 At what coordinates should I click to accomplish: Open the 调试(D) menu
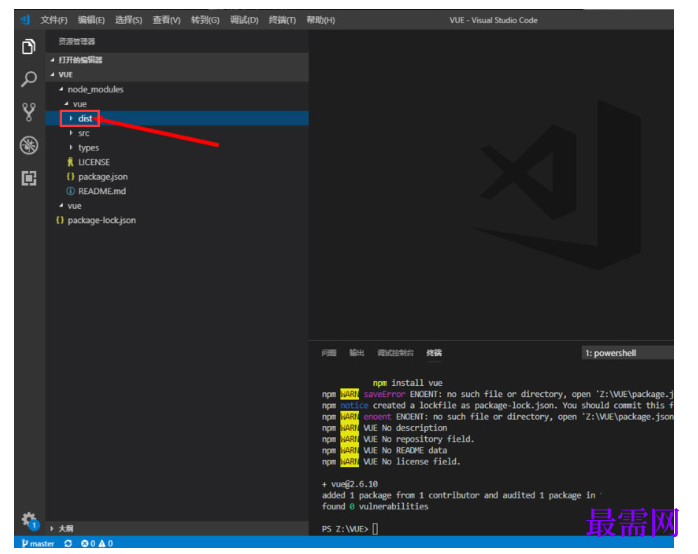click(244, 20)
